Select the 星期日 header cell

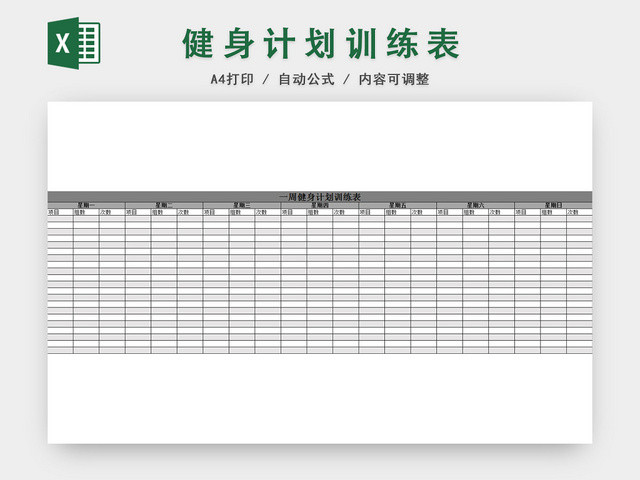click(x=553, y=205)
